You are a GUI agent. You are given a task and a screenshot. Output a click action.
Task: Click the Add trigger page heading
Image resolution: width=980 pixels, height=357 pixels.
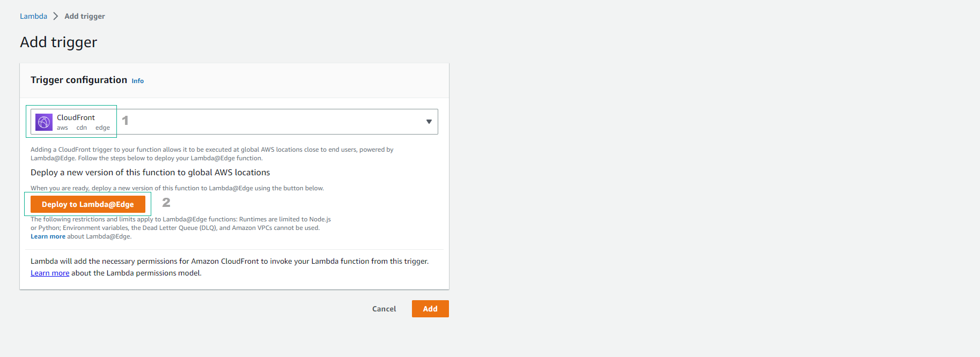(x=58, y=42)
